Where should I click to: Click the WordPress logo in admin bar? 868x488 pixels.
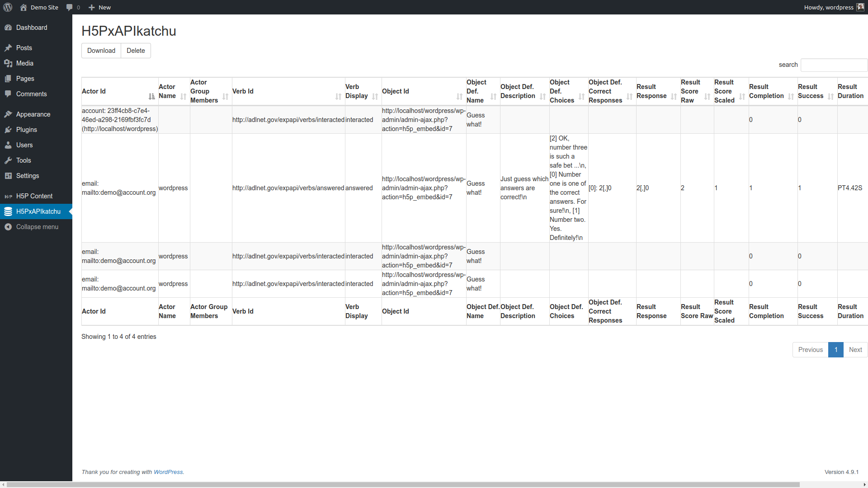click(7, 7)
